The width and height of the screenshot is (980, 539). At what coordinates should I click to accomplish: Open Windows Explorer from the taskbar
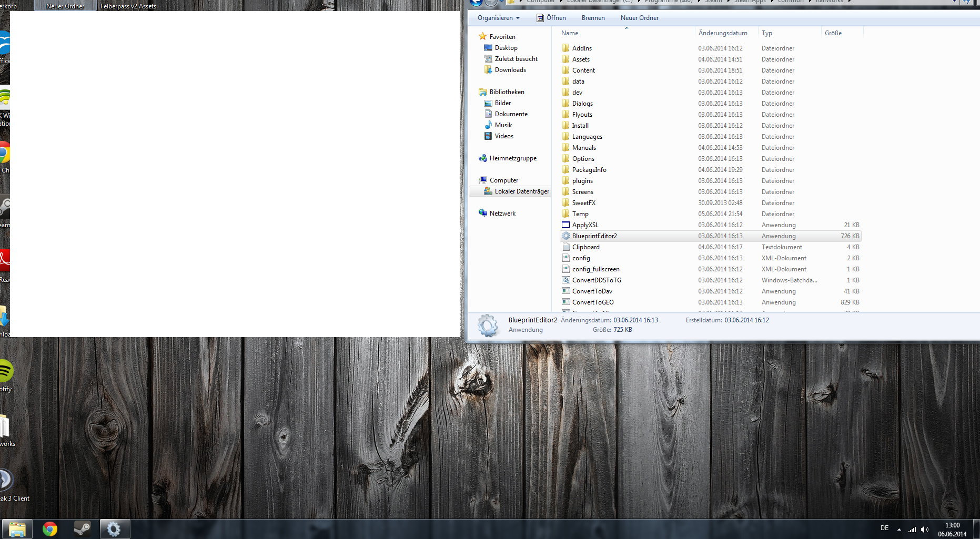tap(17, 529)
